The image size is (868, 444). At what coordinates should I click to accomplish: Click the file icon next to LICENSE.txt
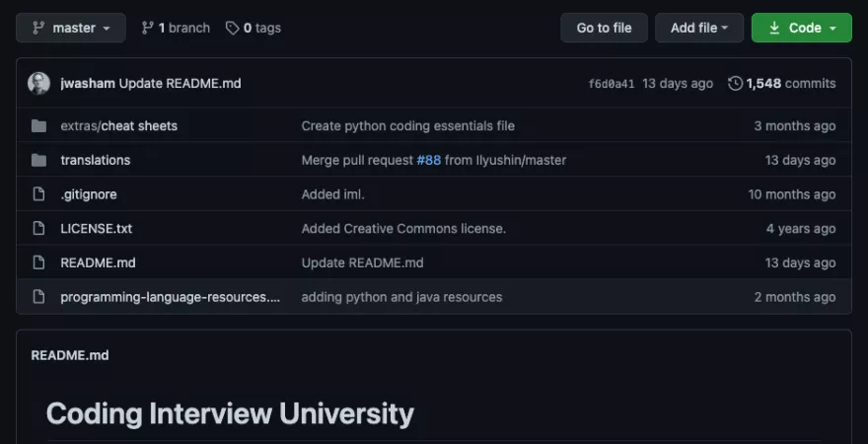39,229
